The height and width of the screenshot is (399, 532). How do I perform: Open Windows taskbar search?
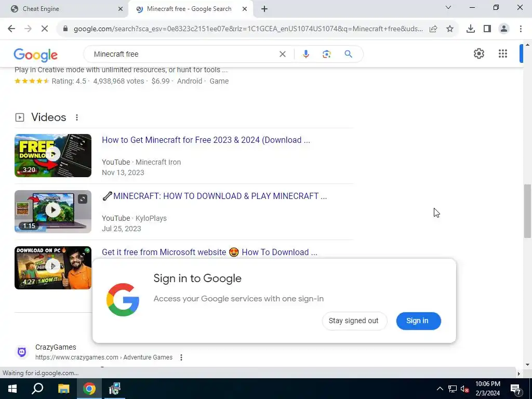click(37, 389)
